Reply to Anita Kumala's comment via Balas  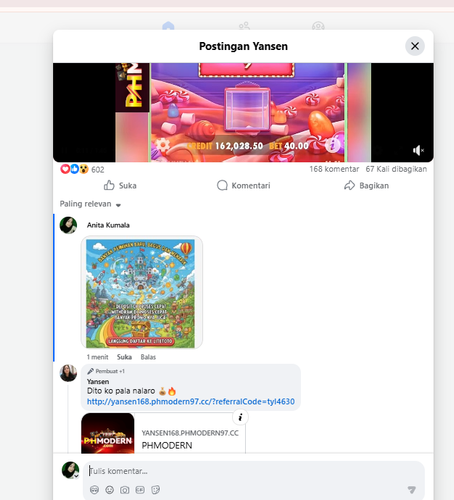148,357
